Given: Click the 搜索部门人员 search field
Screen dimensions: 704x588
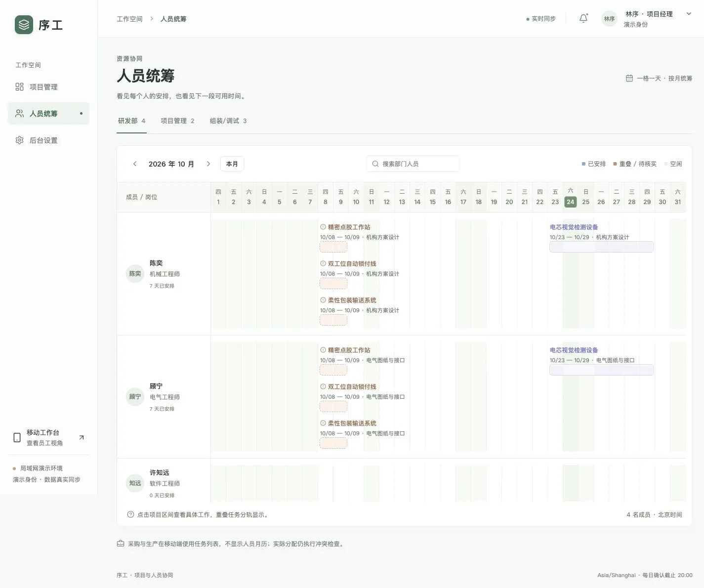Looking at the screenshot, I should tap(413, 164).
